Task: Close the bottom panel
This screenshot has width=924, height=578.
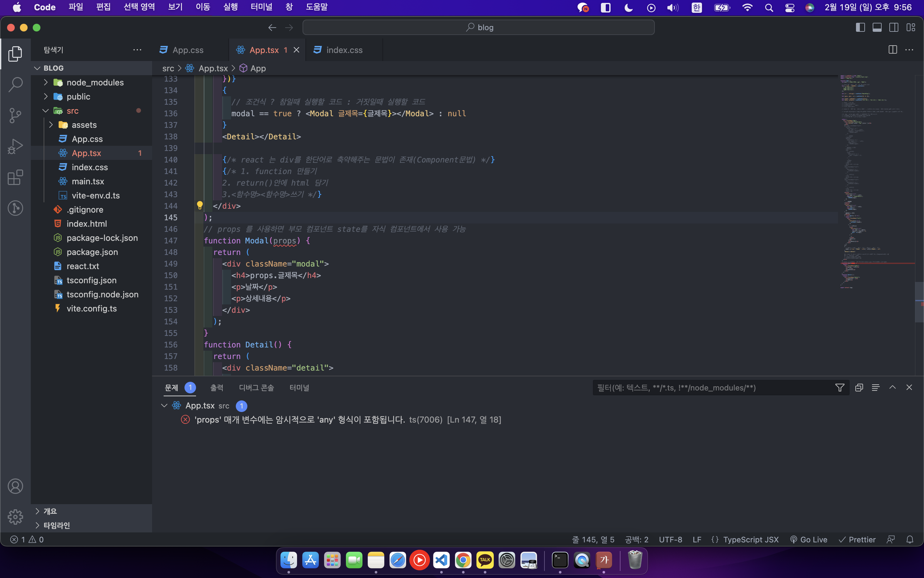Action: coord(909,387)
